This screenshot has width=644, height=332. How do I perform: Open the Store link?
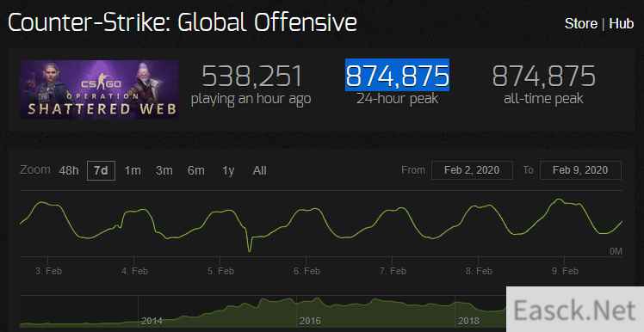point(581,23)
